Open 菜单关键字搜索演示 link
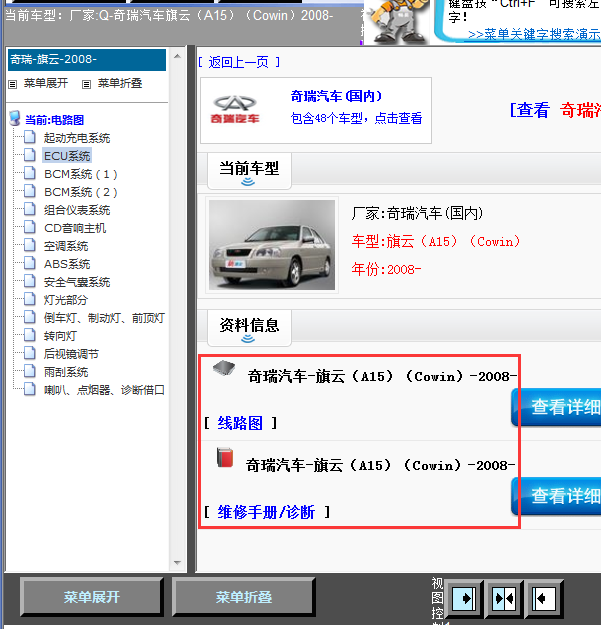601x629 pixels. 534,35
